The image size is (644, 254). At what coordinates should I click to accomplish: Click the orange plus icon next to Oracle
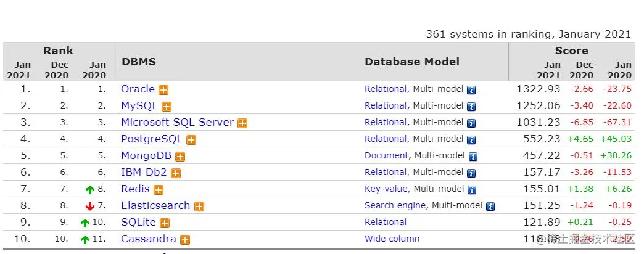tap(163, 90)
